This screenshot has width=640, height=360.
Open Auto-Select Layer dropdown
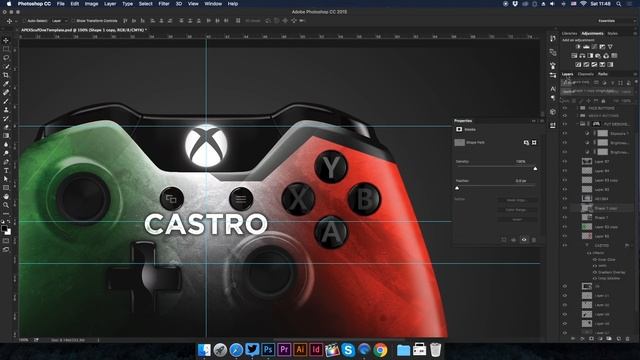pos(60,21)
